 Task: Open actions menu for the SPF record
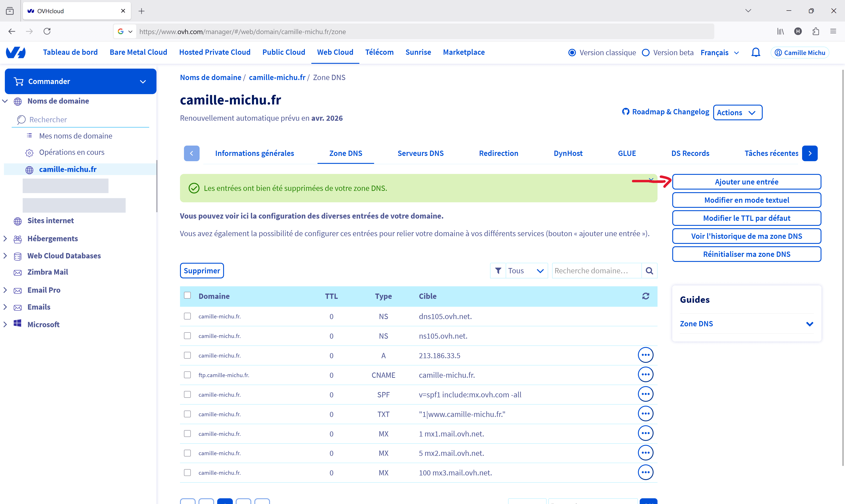tap(645, 394)
